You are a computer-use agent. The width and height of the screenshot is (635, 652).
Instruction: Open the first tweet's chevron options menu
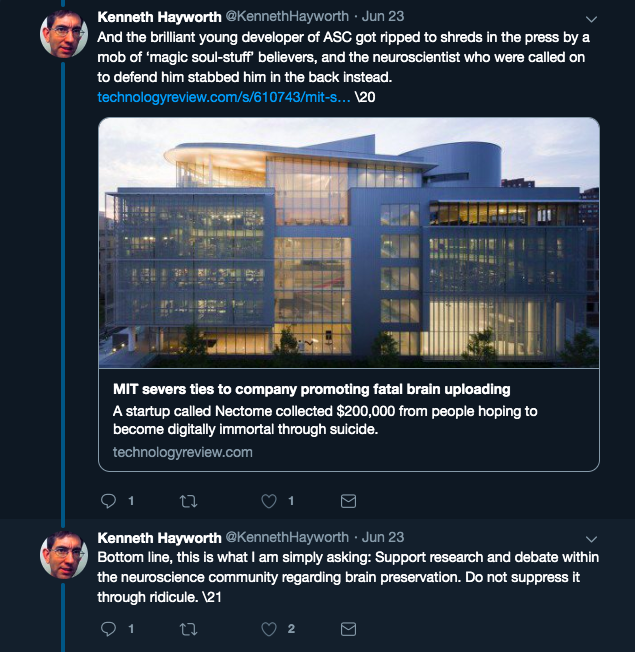pyautogui.click(x=591, y=19)
